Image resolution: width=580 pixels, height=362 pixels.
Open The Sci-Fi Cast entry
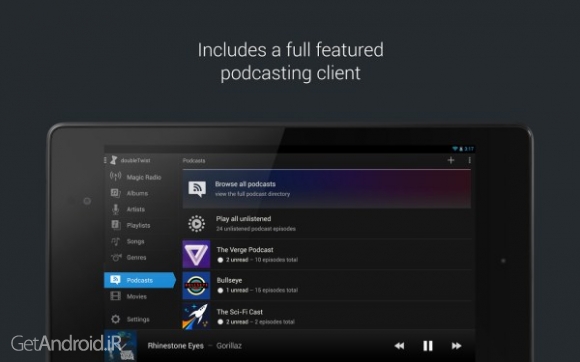pos(327,316)
